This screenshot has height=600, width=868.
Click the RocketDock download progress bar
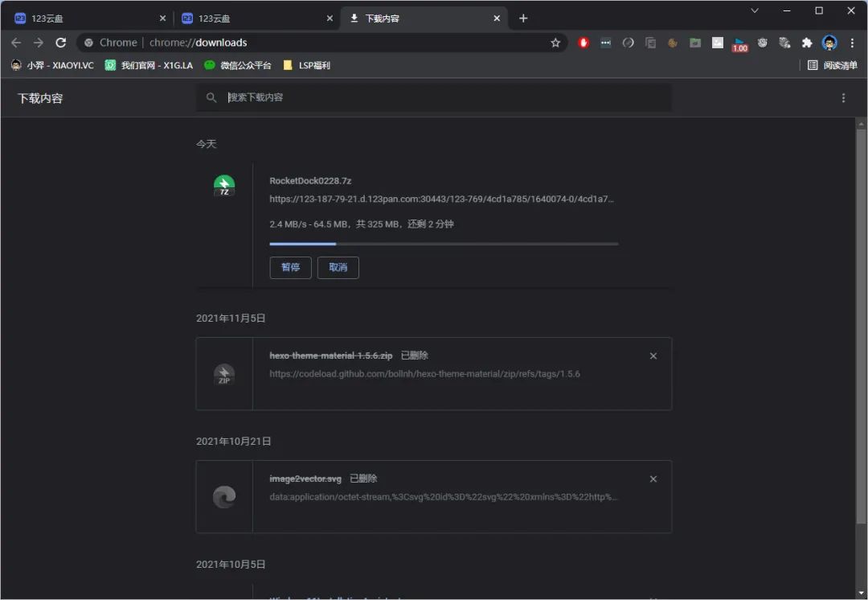(444, 244)
